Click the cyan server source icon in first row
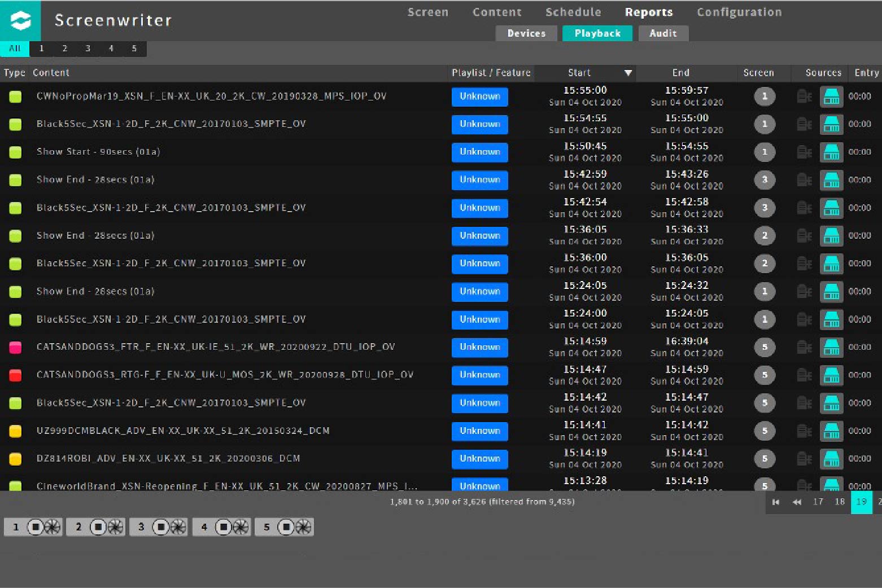Screen dimensions: 882x588 (x=831, y=96)
